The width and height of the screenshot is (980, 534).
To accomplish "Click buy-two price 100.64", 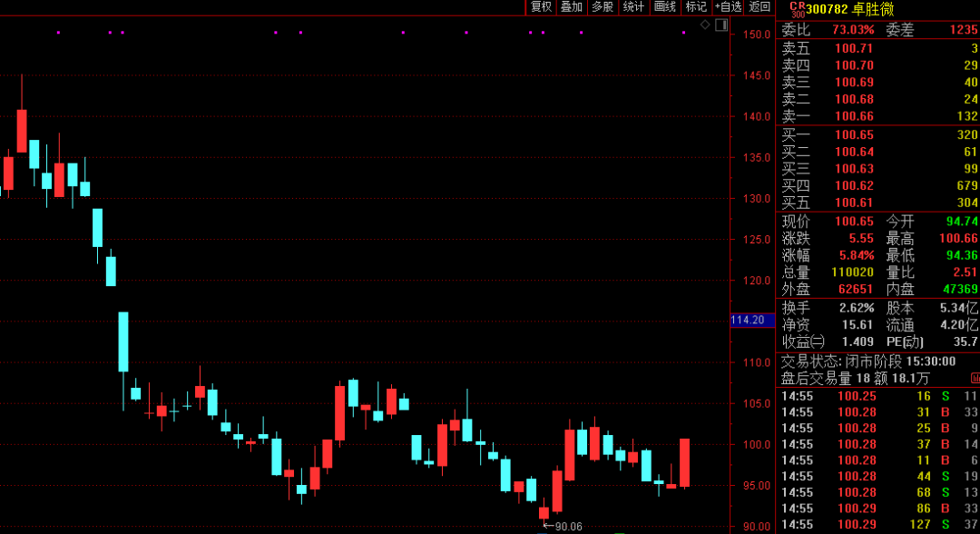I will (854, 152).
